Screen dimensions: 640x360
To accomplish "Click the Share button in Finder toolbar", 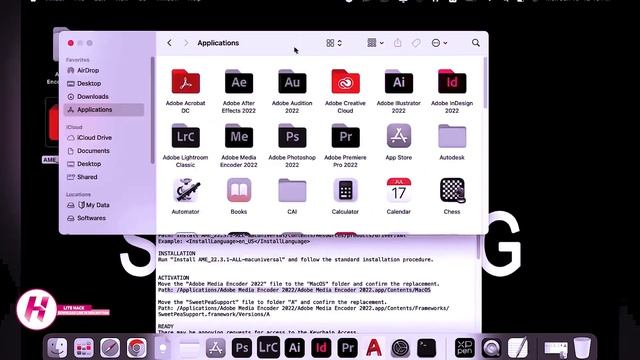I will (398, 43).
